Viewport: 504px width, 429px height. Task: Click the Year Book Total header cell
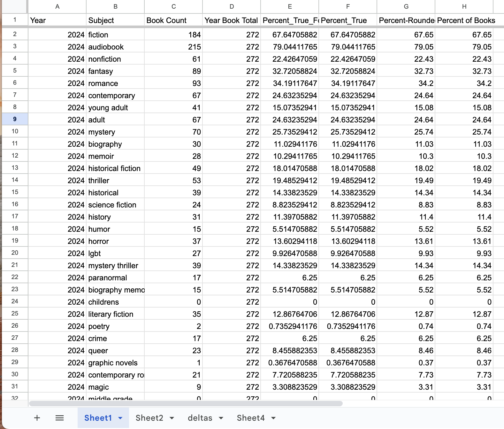point(232,20)
